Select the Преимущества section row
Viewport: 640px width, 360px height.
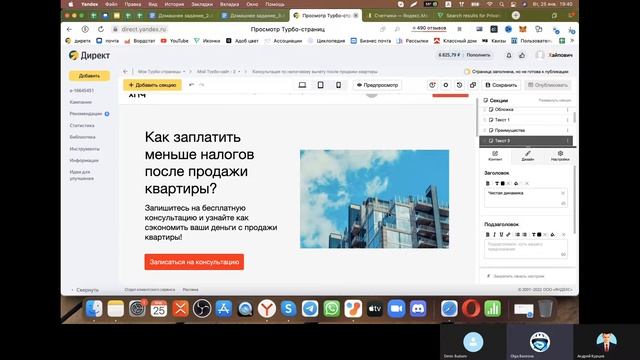(x=526, y=130)
